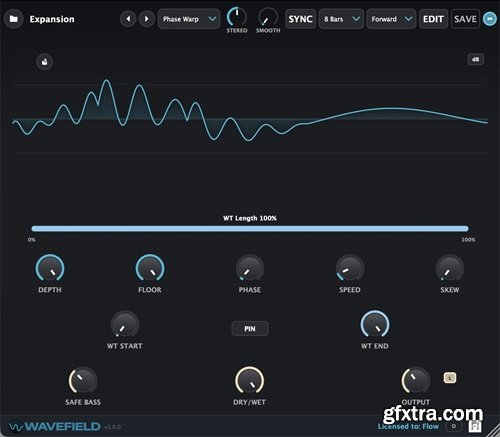Open the preset folder browser
Screen dimensions: 500x437
coord(14,19)
